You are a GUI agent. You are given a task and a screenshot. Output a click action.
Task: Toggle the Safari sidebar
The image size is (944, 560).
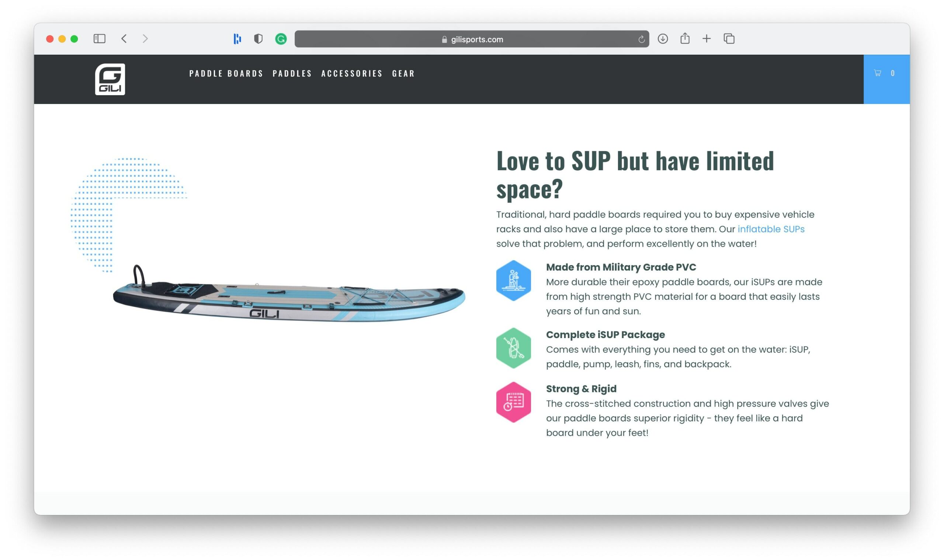click(x=99, y=39)
